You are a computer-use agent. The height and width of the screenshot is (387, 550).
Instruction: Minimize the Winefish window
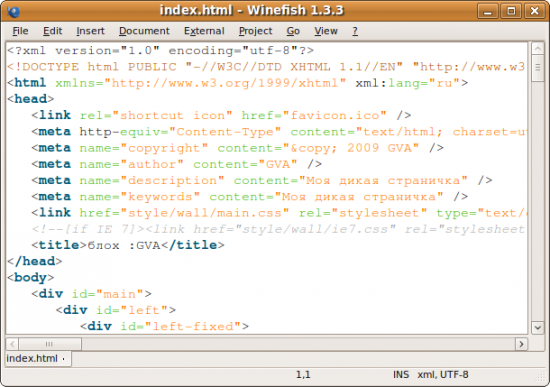488,11
